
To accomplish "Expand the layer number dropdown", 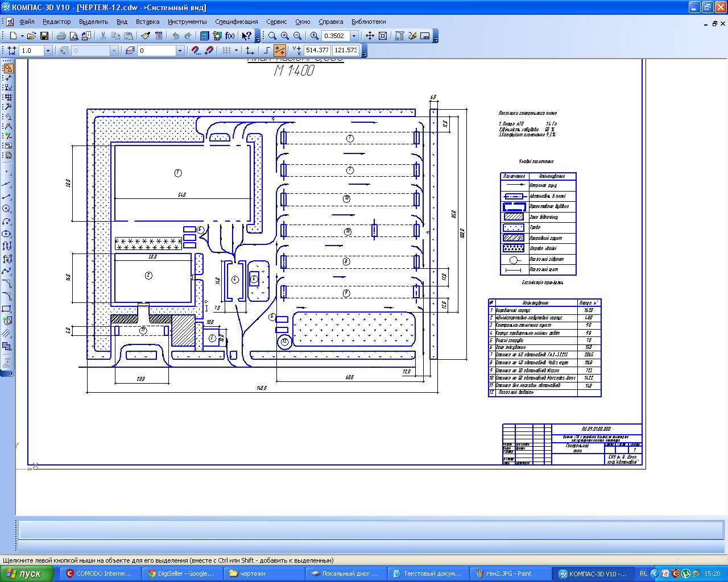I will 180,51.
